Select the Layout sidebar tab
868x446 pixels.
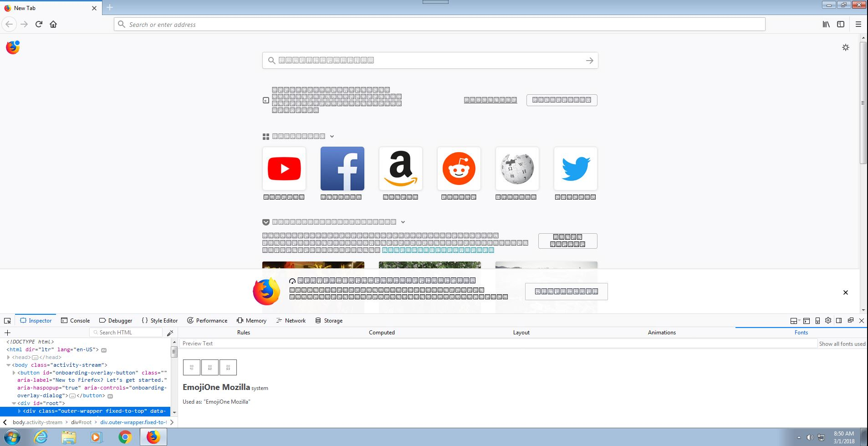521,333
